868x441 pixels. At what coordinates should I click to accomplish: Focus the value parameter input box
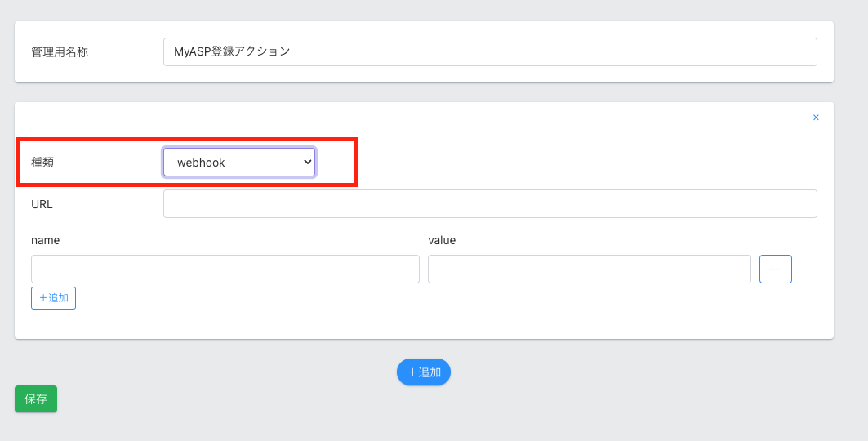589,269
